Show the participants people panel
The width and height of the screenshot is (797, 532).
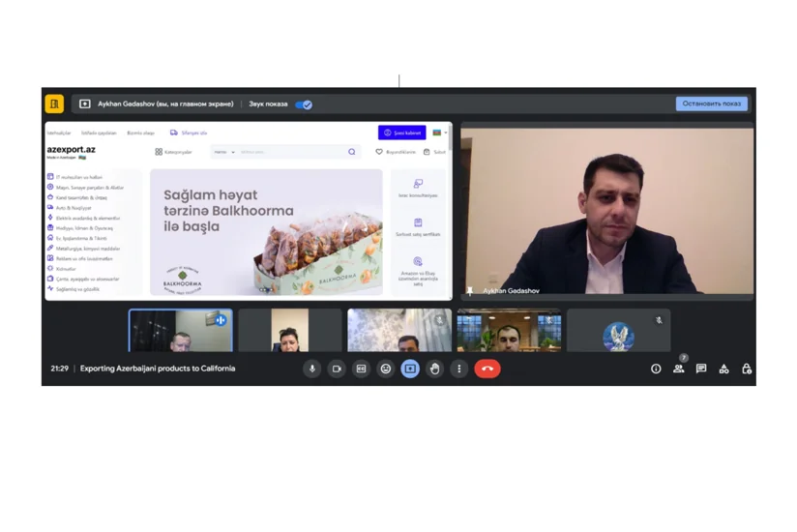[679, 369]
